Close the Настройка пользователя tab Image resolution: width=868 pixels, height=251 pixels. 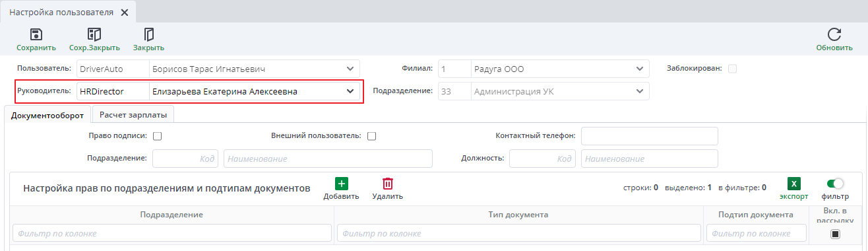point(124,13)
